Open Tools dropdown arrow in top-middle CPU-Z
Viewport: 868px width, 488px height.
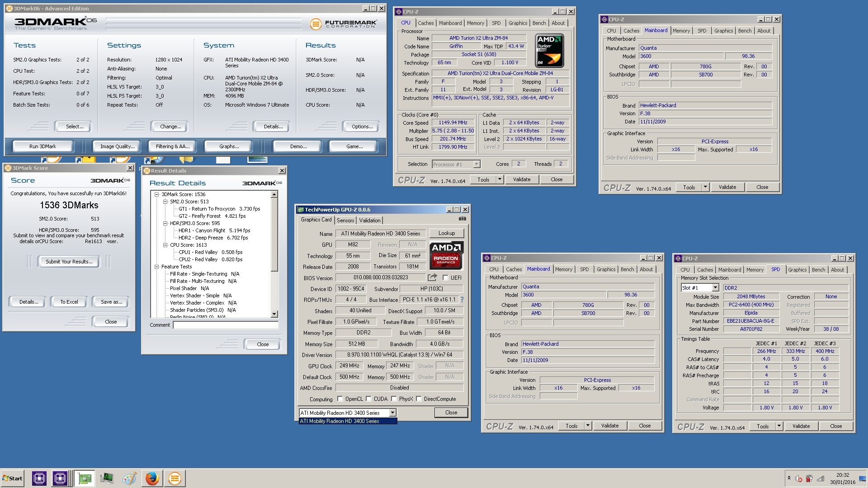[500, 179]
